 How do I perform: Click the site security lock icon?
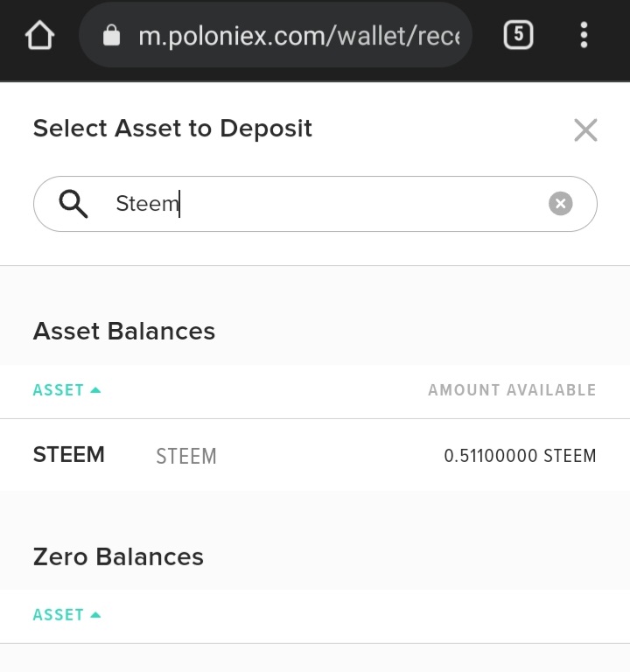tap(111, 36)
